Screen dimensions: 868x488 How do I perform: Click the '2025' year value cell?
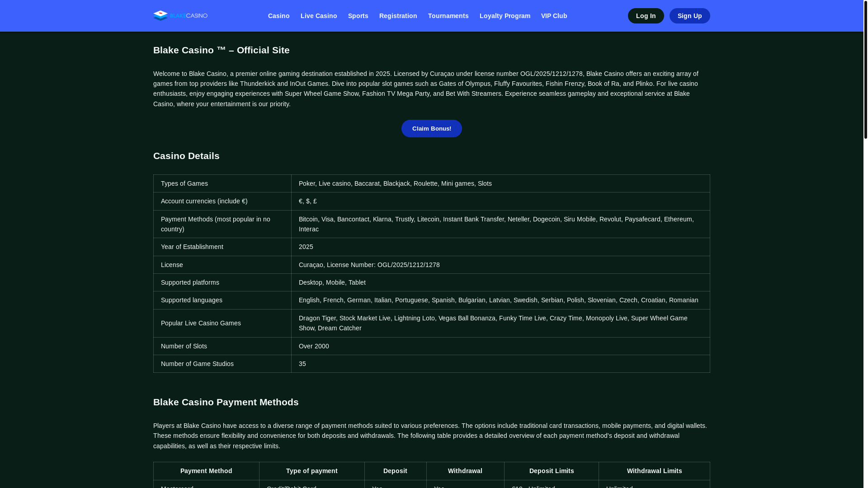coord(500,247)
